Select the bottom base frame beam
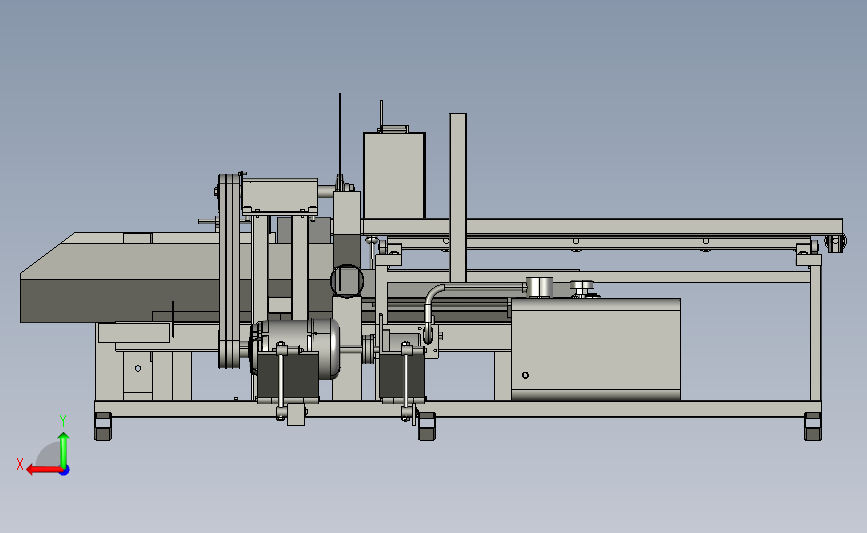 [x=458, y=409]
